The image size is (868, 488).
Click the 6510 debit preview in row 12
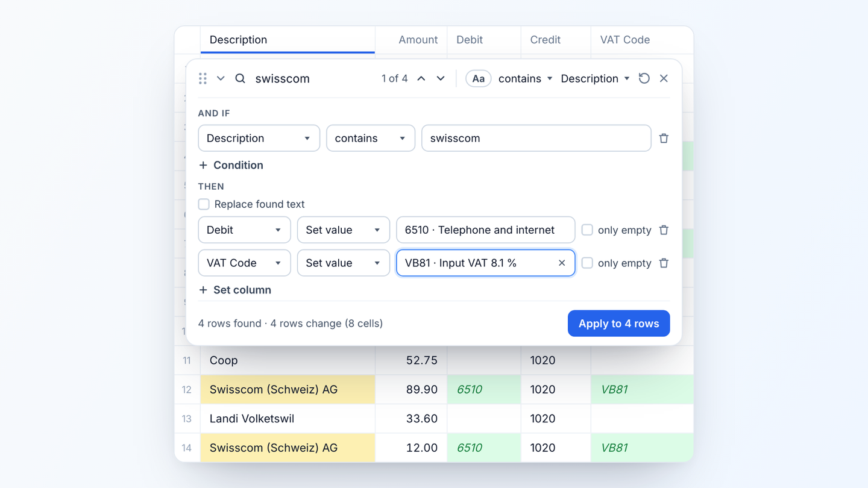coord(484,389)
